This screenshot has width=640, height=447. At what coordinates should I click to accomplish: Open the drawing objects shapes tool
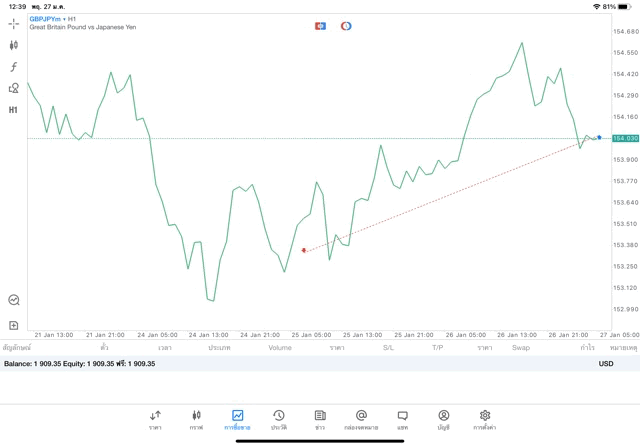pos(14,88)
